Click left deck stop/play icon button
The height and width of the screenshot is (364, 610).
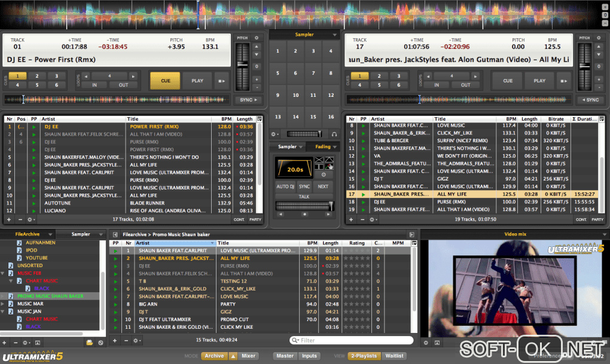221,81
